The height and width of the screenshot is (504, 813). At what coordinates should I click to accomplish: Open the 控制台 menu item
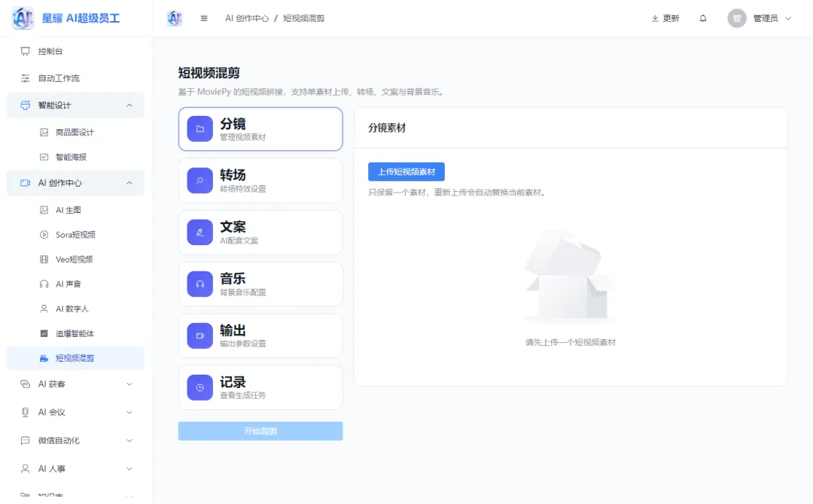coord(75,51)
